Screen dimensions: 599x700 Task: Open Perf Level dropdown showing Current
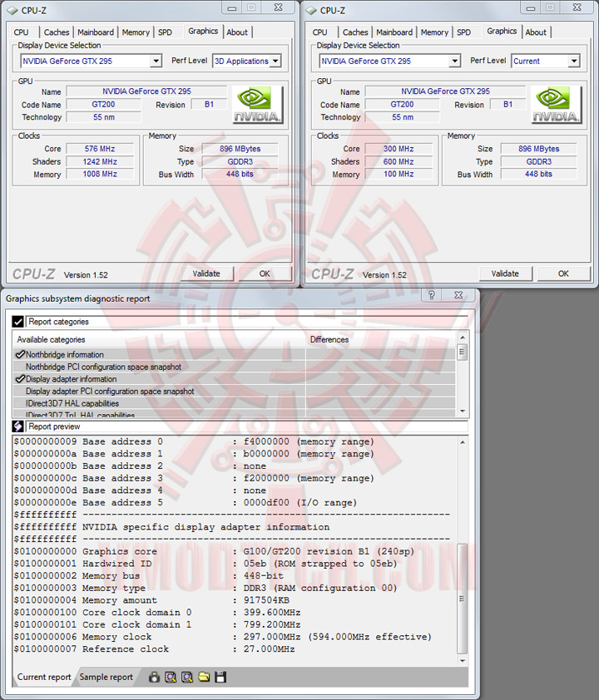(x=574, y=61)
